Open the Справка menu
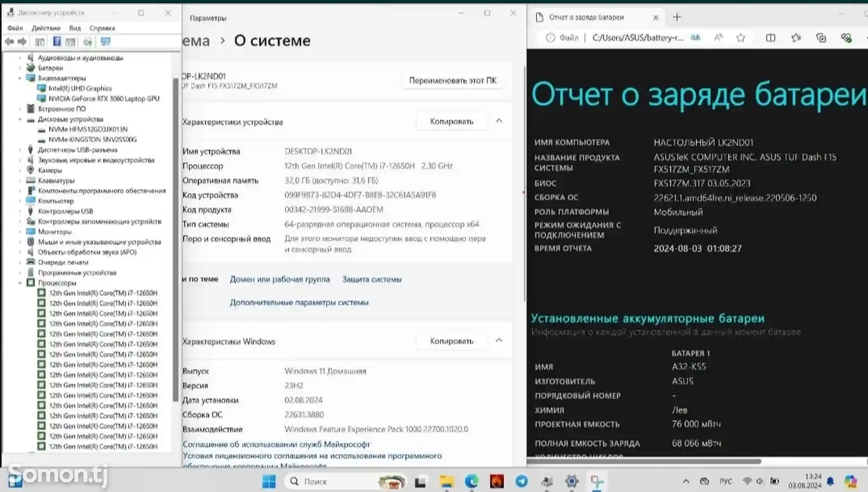 (102, 28)
